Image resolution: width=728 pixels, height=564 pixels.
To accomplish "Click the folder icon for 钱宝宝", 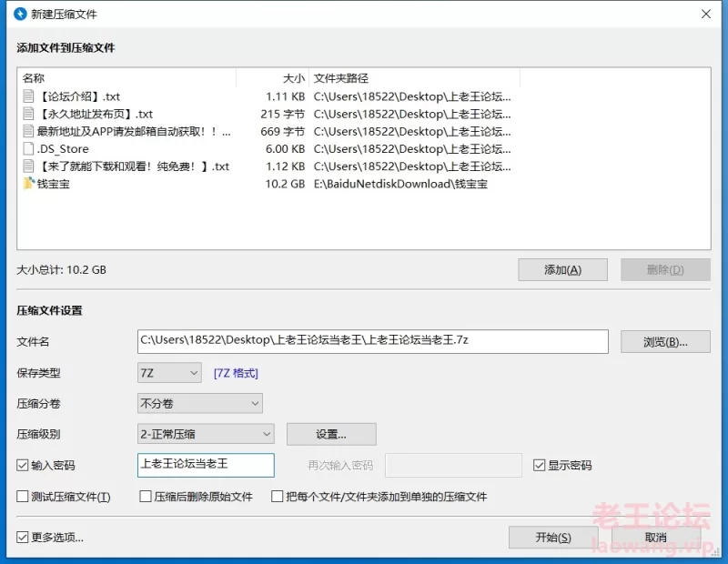I will tap(29, 184).
